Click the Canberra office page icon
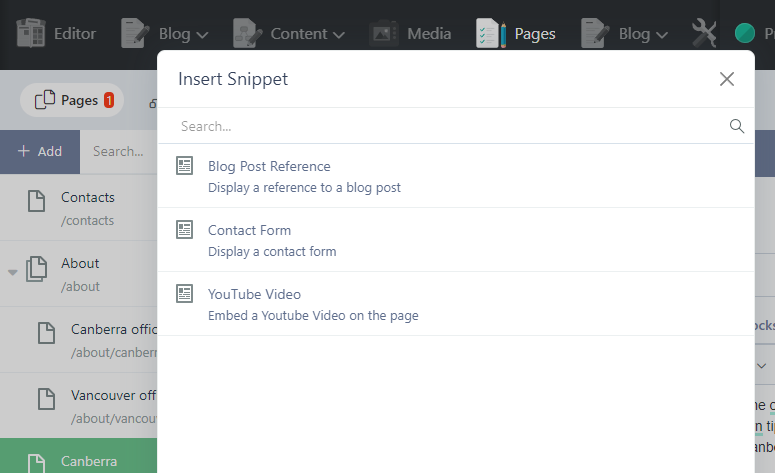The image size is (775, 473). (46, 333)
